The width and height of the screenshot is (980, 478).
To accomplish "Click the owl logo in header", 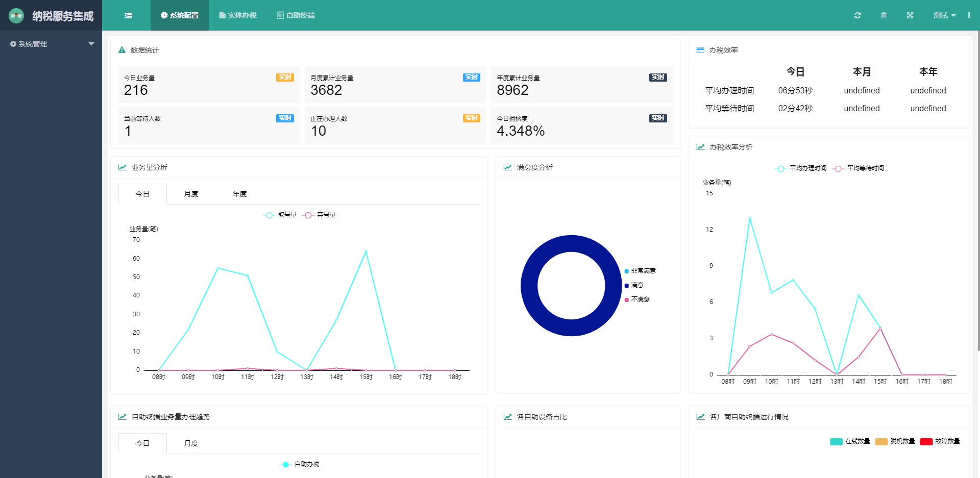I will [16, 16].
